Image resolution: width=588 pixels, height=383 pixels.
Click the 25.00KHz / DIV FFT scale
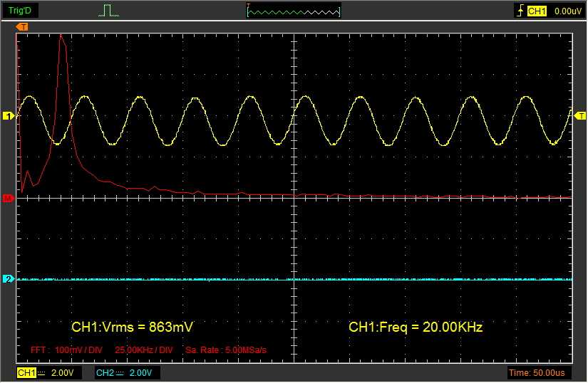coord(144,350)
